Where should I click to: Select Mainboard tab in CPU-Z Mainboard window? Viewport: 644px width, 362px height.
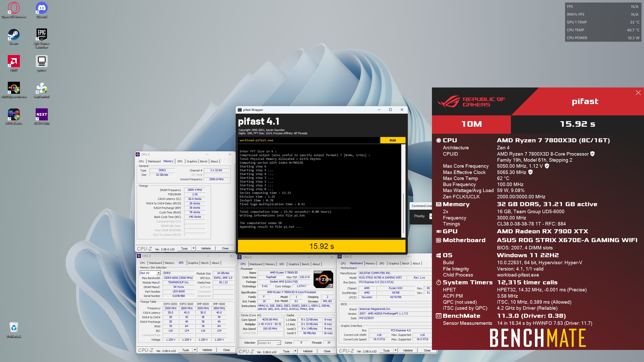356,263
